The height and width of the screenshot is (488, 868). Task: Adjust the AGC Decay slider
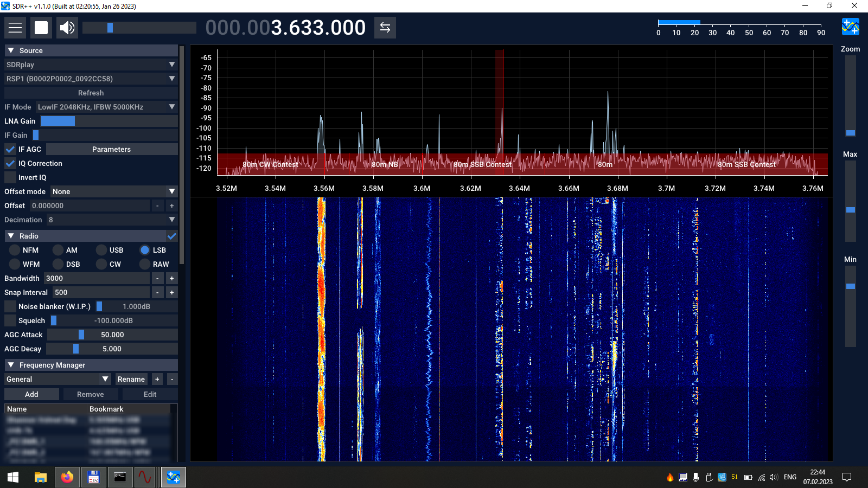(x=112, y=349)
